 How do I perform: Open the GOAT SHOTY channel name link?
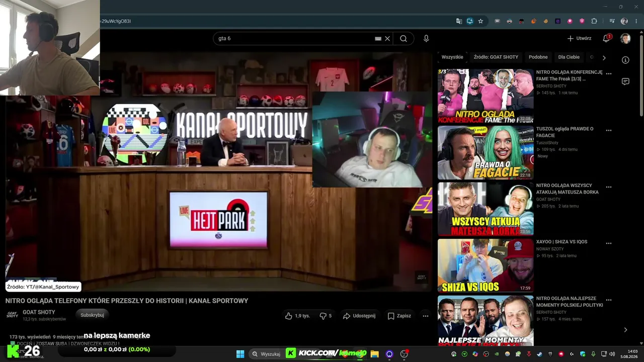[x=39, y=312]
